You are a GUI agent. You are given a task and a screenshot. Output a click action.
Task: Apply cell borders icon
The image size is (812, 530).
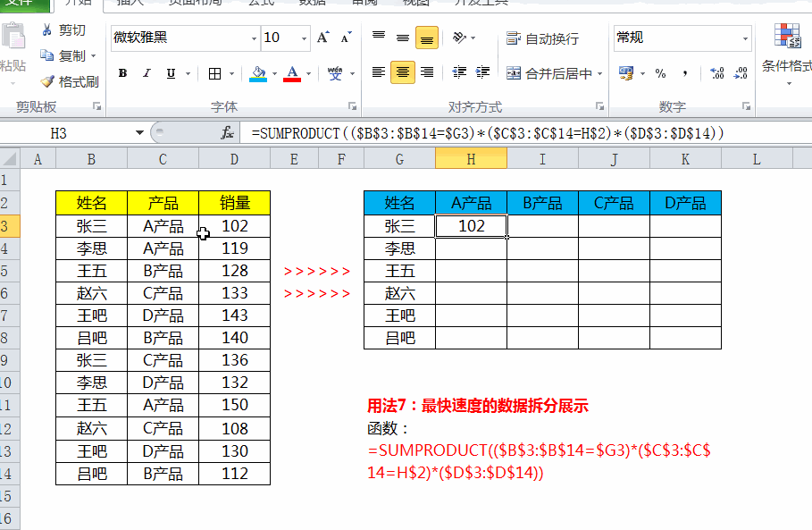tap(215, 73)
